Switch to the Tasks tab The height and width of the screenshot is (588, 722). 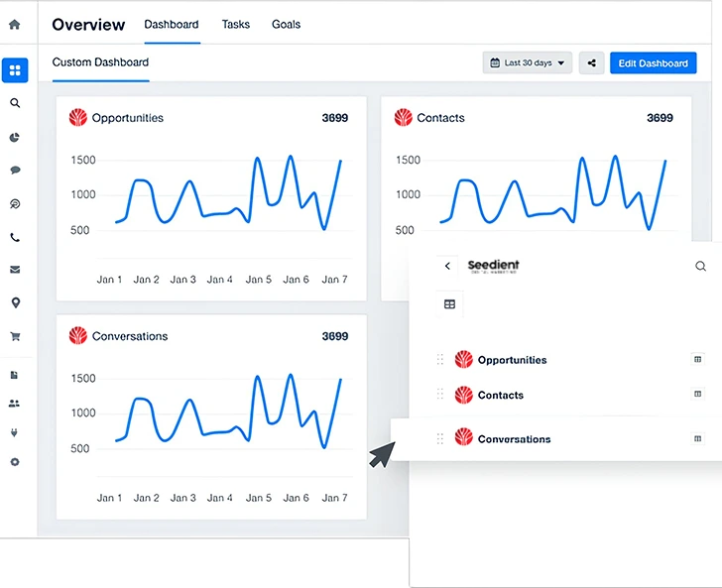[x=236, y=25]
